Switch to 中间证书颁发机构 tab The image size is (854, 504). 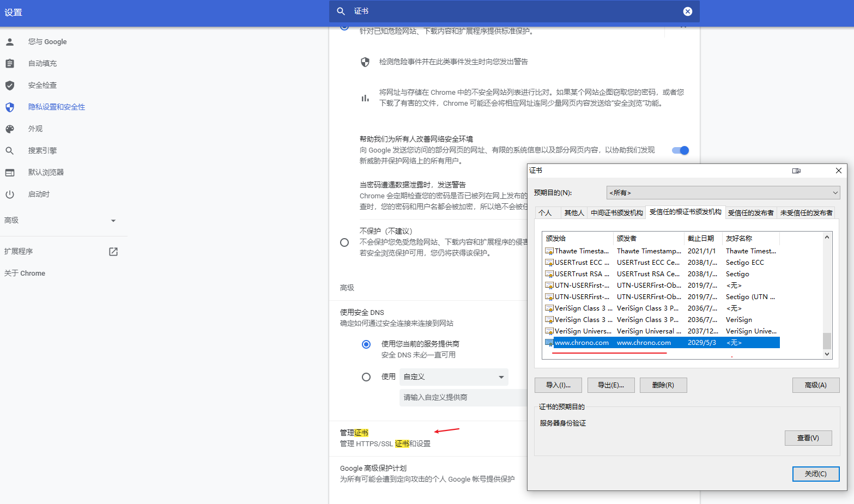[x=616, y=213]
